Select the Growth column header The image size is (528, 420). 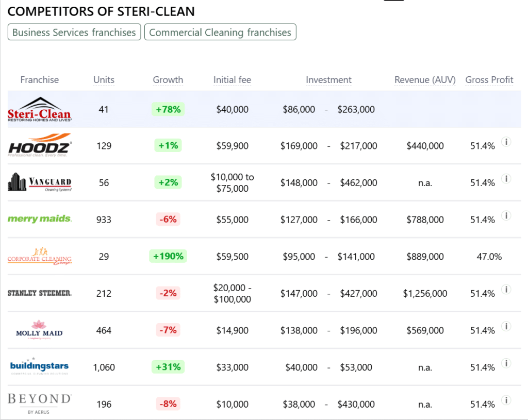tap(168, 80)
